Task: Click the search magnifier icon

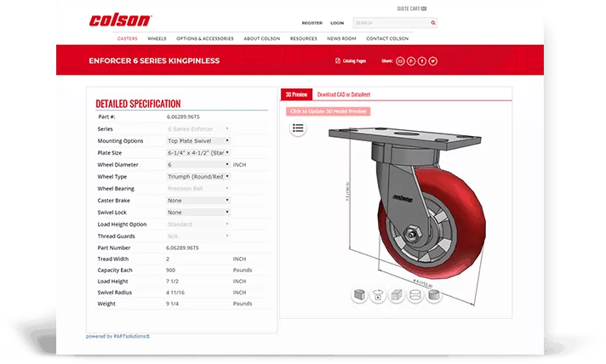Action: 432,23
